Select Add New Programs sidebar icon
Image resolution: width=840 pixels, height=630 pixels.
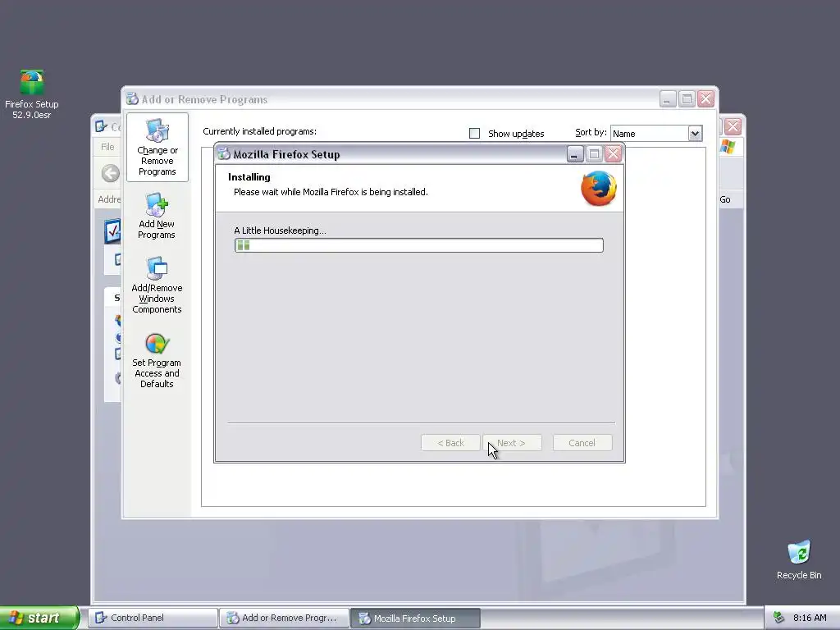click(157, 216)
